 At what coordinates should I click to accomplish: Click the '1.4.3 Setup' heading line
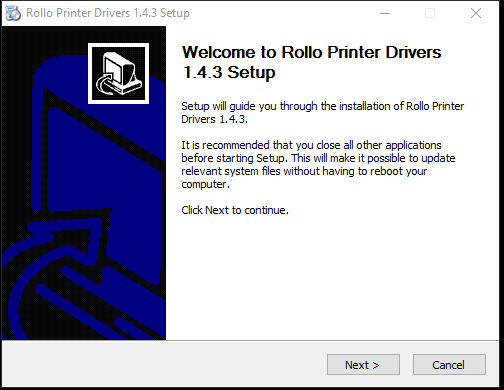coord(229,72)
